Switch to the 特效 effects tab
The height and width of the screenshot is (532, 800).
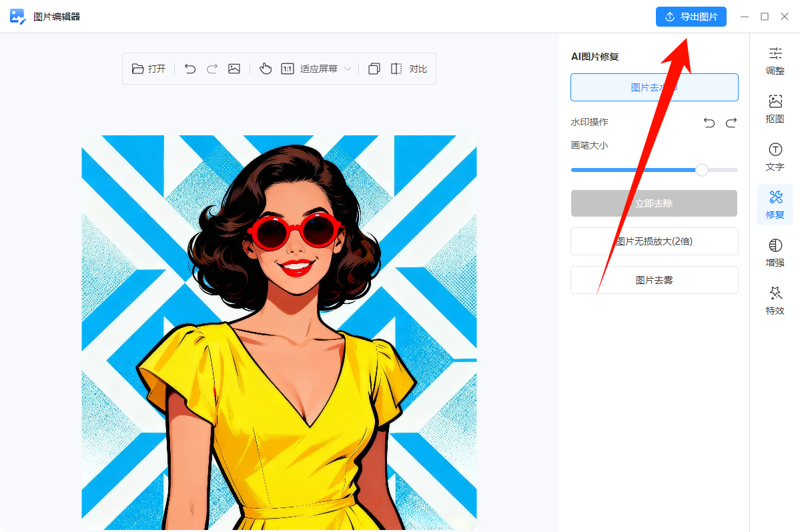tap(775, 301)
